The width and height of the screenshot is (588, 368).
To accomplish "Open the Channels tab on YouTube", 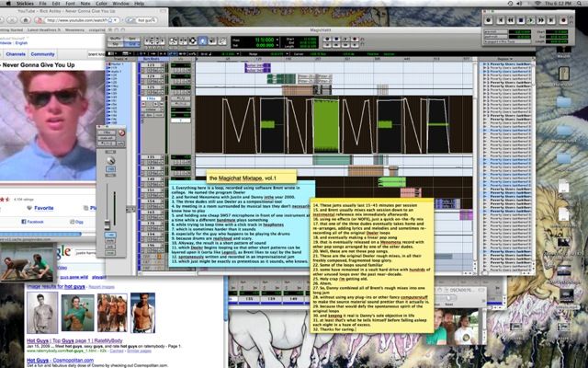I will pyautogui.click(x=16, y=54).
